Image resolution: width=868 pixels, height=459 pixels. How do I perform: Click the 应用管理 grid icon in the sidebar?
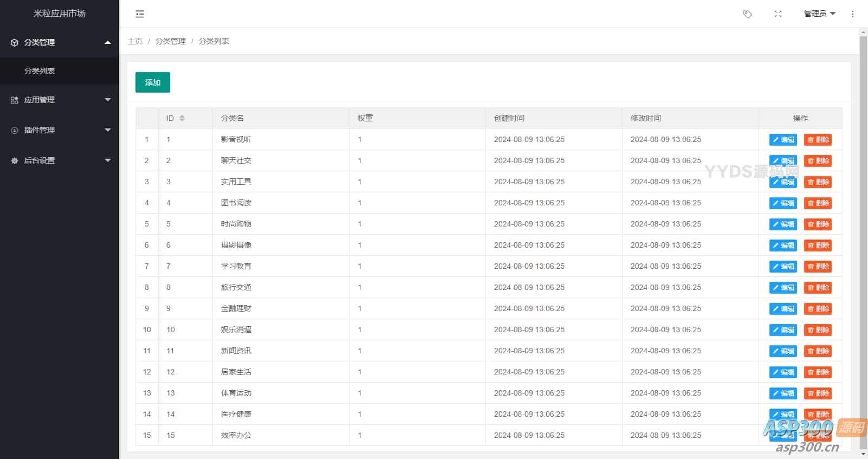click(x=15, y=100)
